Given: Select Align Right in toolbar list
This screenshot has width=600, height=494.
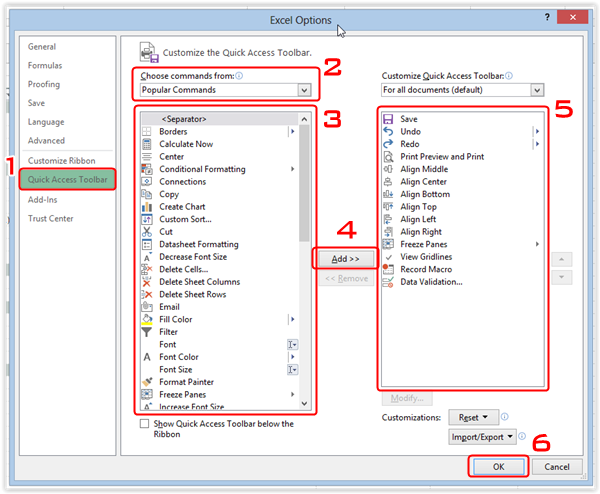Looking at the screenshot, I should (x=421, y=232).
